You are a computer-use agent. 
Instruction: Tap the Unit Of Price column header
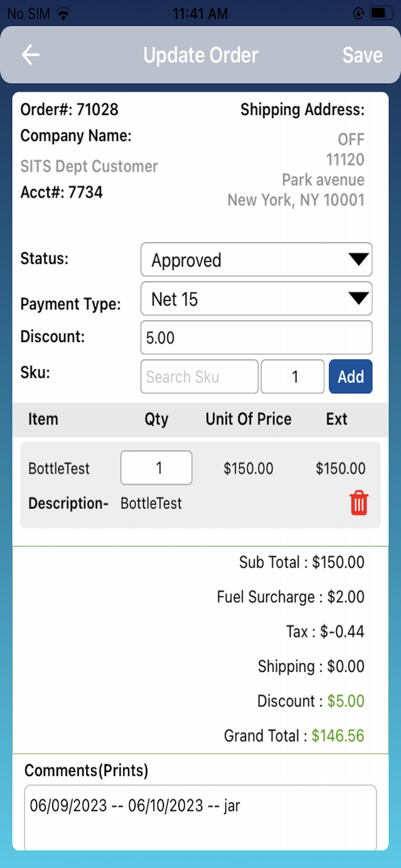click(248, 419)
